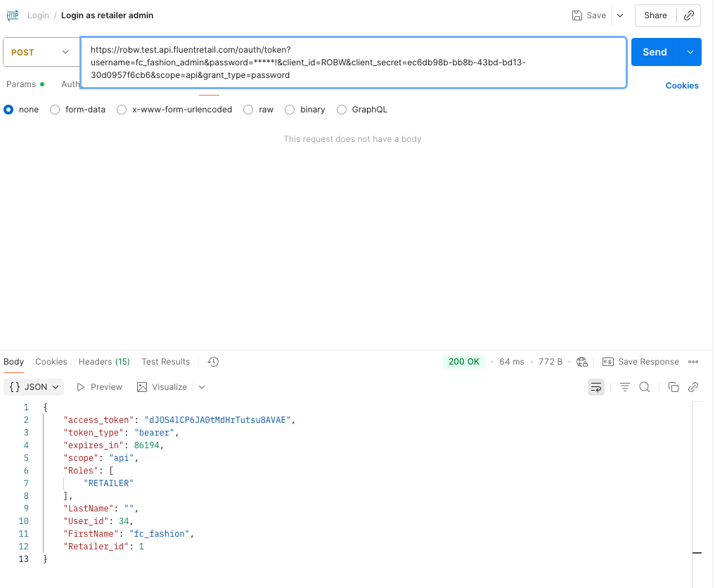The width and height of the screenshot is (715, 588).
Task: Click the blue Send button
Action: click(x=655, y=52)
